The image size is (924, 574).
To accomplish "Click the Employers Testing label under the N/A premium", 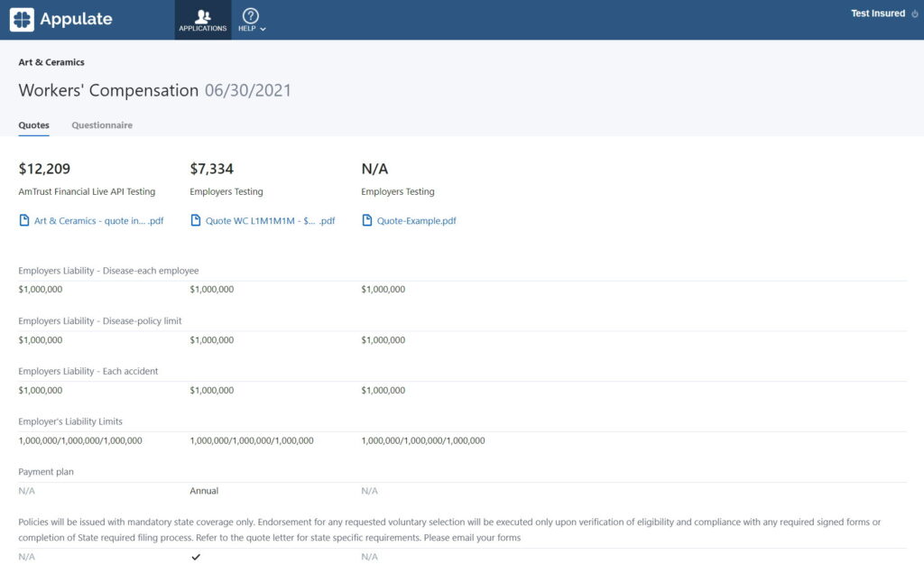I will 398,191.
